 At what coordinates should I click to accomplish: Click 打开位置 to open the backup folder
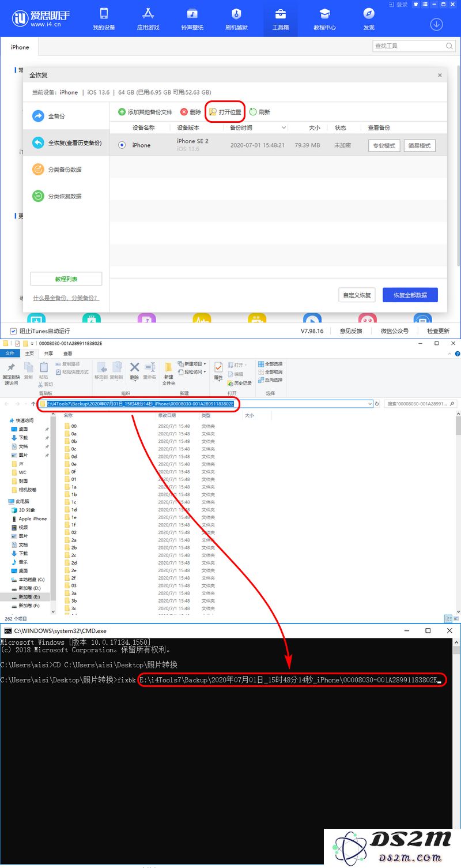[x=225, y=112]
